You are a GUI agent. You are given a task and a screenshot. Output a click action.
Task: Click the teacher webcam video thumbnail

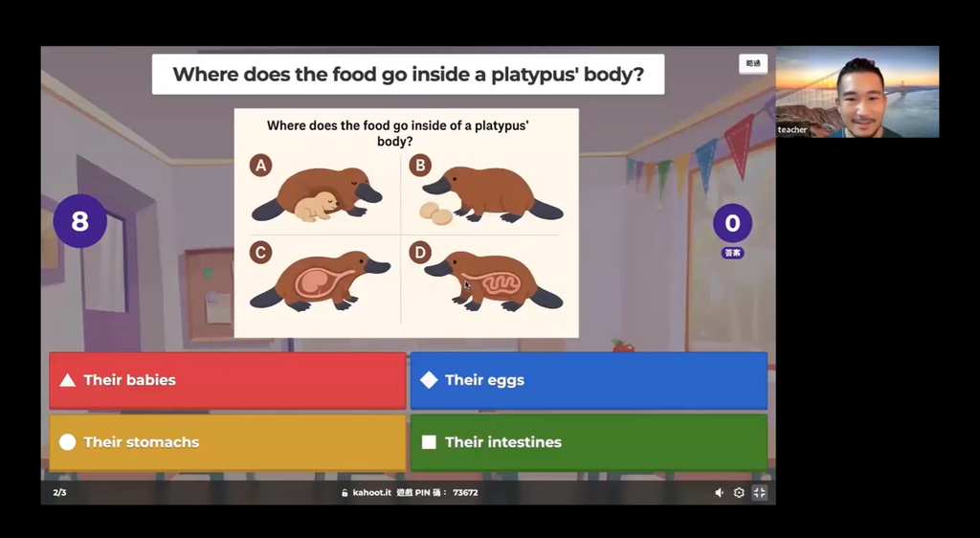857,92
